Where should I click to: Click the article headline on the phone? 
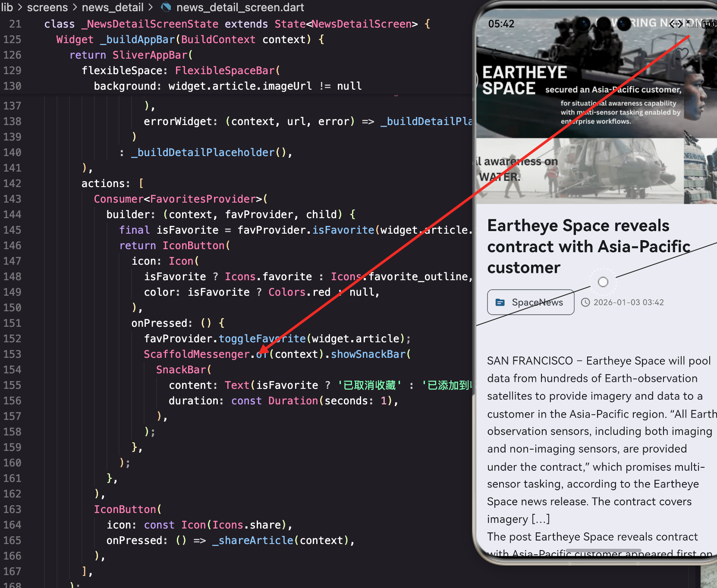click(x=589, y=247)
